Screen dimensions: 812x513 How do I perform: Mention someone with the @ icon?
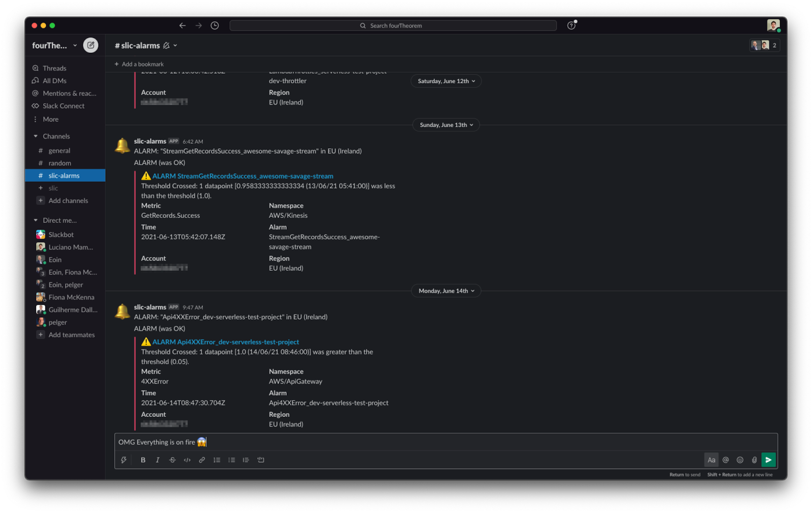point(726,460)
